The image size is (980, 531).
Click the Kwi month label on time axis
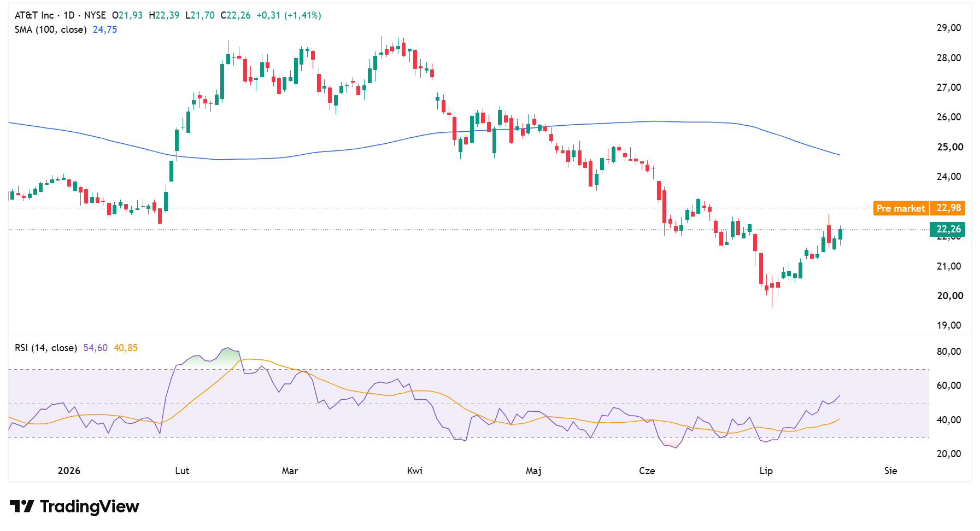click(x=415, y=471)
